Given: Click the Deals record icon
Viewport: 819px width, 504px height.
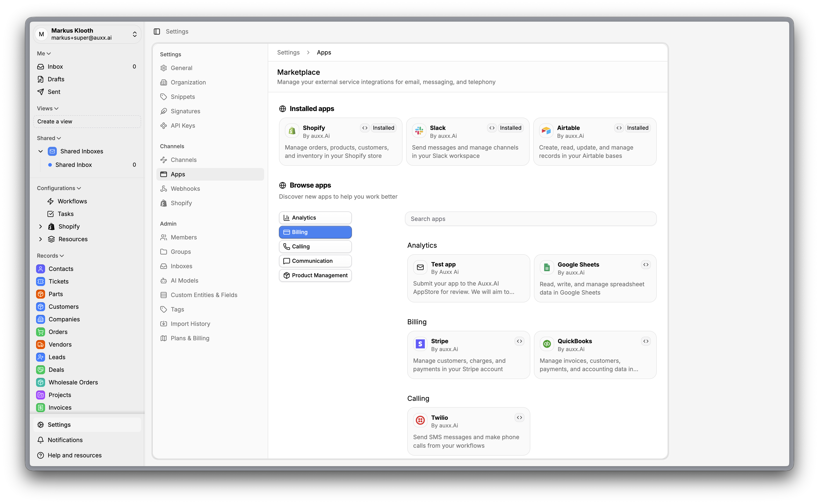Looking at the screenshot, I should [41, 370].
